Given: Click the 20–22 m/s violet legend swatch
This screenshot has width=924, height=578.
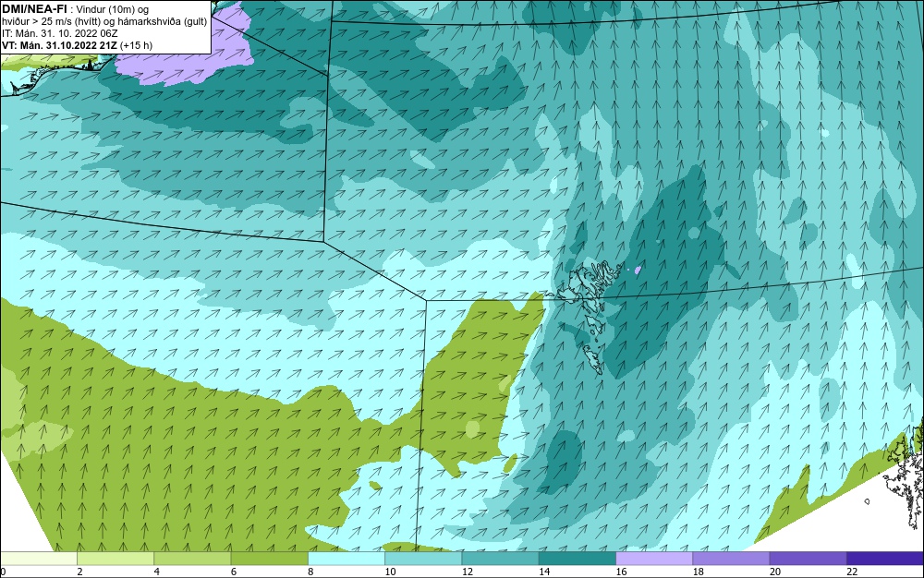Looking at the screenshot, I should (808, 559).
